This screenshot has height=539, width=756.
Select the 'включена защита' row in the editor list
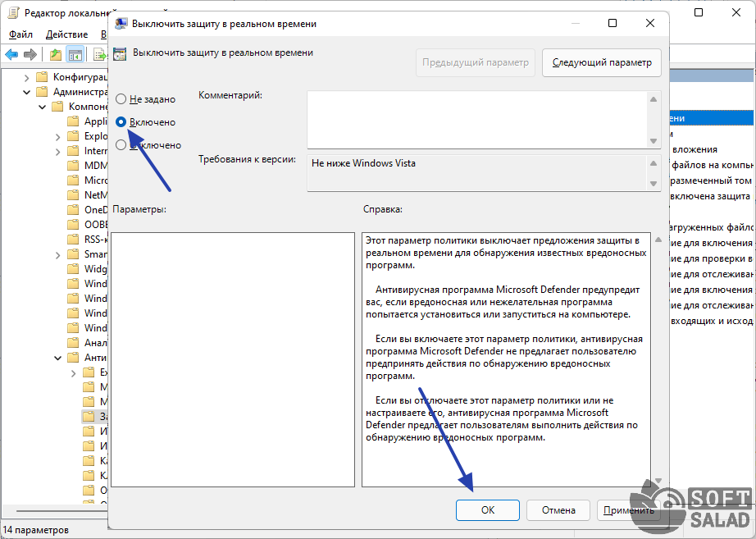click(712, 196)
